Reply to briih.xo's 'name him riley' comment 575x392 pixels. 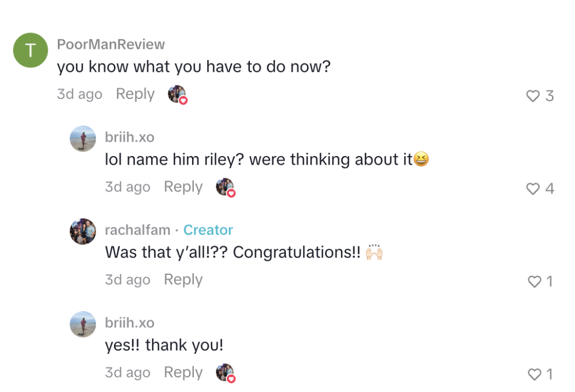183,187
